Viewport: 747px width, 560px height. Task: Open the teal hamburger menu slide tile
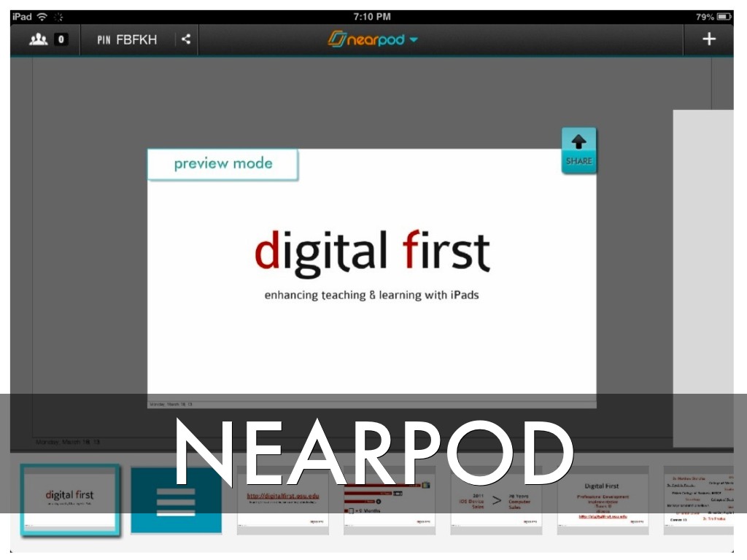(x=176, y=500)
